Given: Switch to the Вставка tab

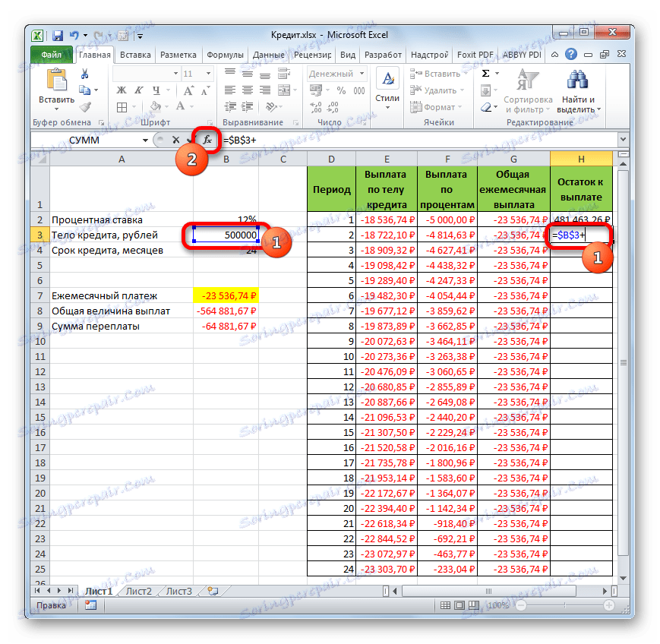Looking at the screenshot, I should point(135,55).
